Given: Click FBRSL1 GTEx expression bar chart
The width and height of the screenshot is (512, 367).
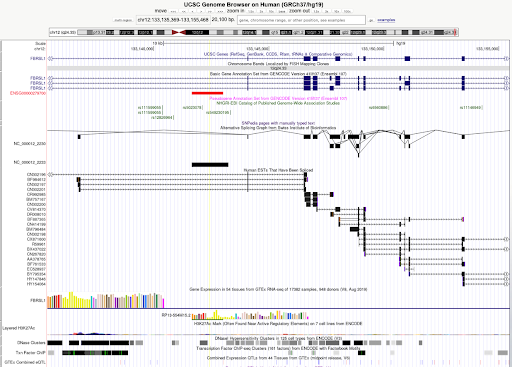Looking at the screenshot, I should [106, 300].
